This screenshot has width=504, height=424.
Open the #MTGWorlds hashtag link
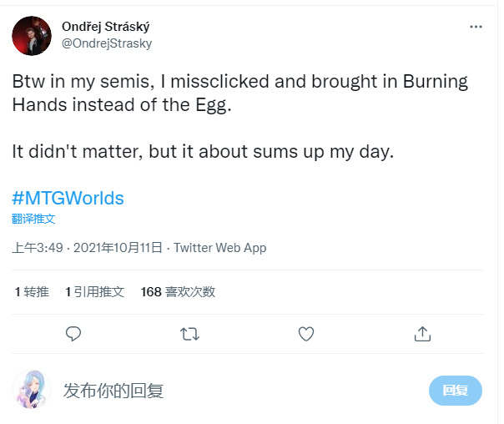(68, 199)
